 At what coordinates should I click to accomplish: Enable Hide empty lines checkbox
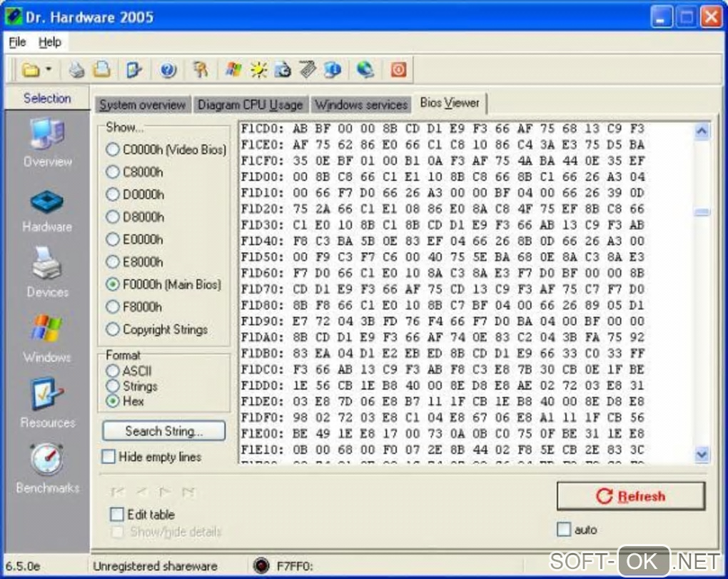[108, 456]
